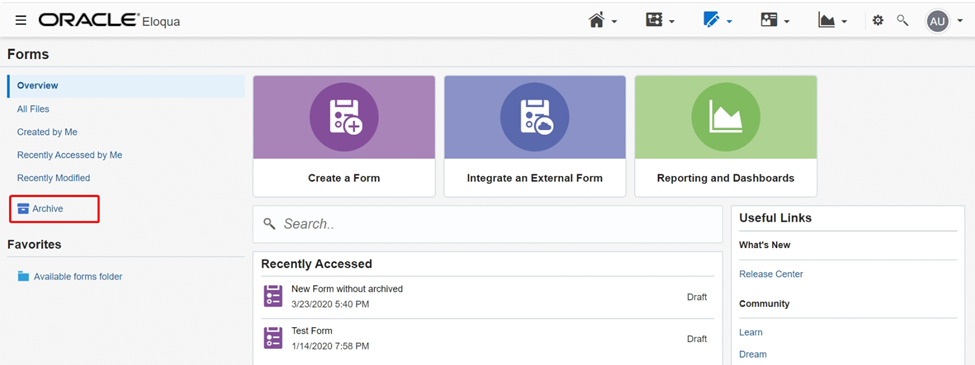Click Create a Form label
The width and height of the screenshot is (975, 365).
[x=344, y=178]
